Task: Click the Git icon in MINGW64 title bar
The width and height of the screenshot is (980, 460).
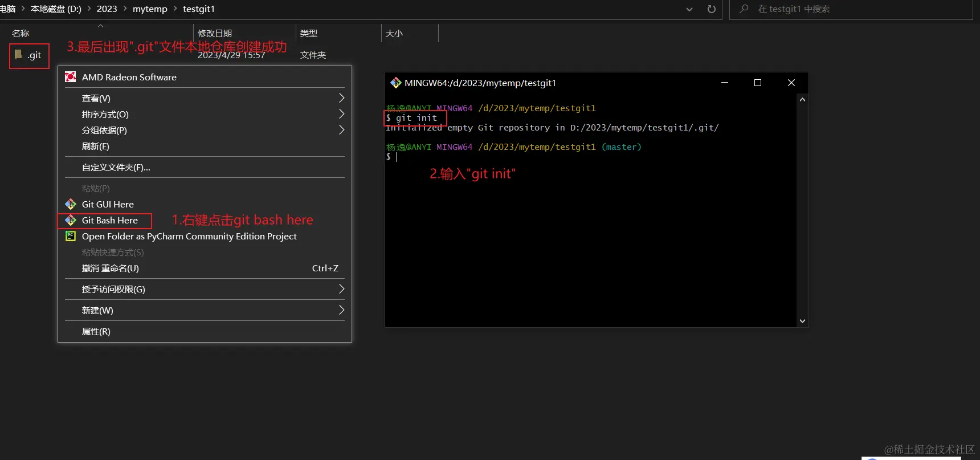Action: pyautogui.click(x=395, y=83)
